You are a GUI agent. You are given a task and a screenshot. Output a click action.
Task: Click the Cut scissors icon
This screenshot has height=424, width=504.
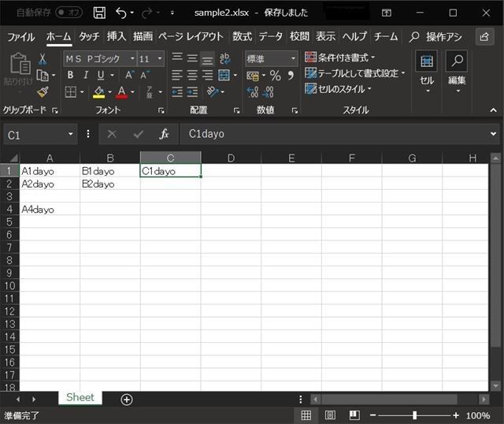tap(43, 59)
